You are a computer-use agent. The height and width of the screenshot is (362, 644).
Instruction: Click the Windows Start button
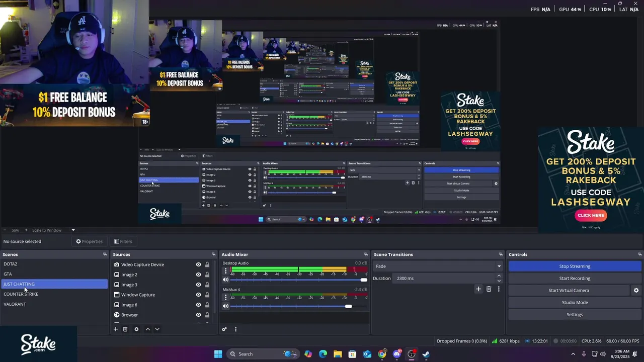pos(218,354)
